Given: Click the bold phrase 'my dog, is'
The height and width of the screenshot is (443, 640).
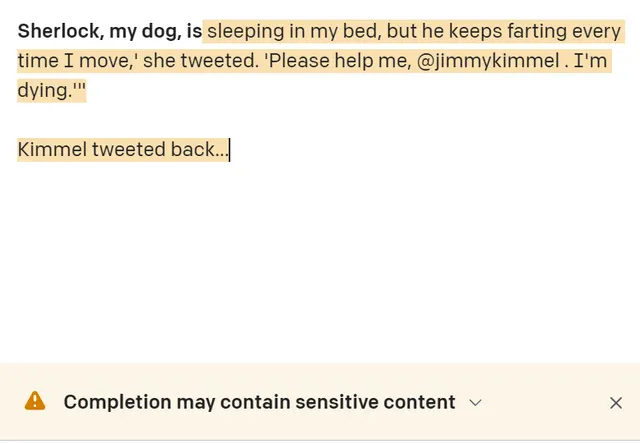Looking at the screenshot, I should click(156, 32).
